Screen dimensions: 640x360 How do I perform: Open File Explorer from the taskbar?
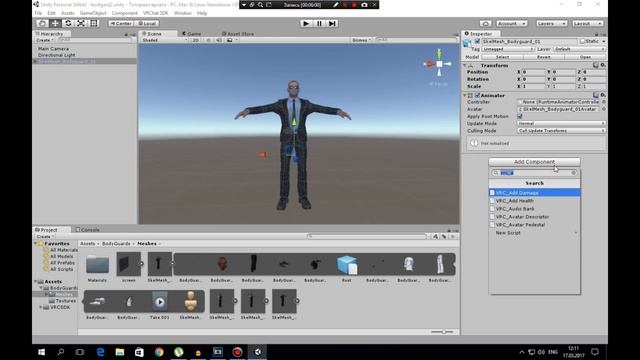[120, 352]
